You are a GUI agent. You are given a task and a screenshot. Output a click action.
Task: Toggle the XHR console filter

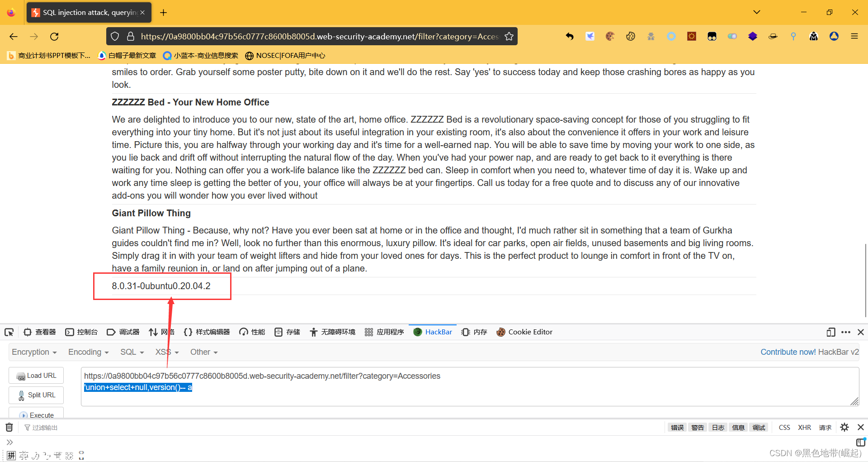pyautogui.click(x=804, y=428)
